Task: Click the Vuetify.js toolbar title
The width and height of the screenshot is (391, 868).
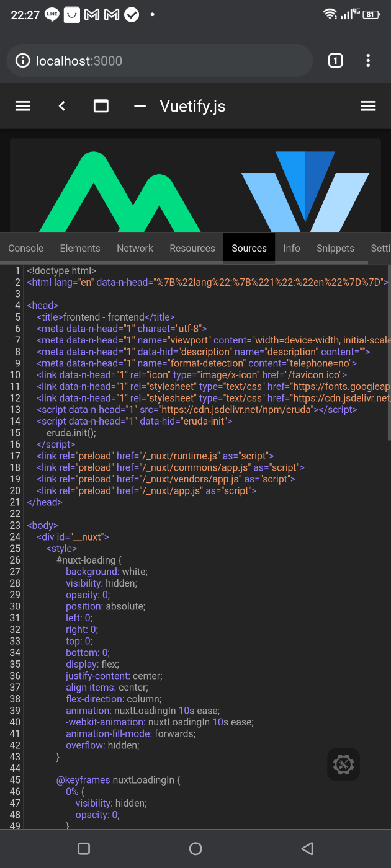Action: point(192,106)
